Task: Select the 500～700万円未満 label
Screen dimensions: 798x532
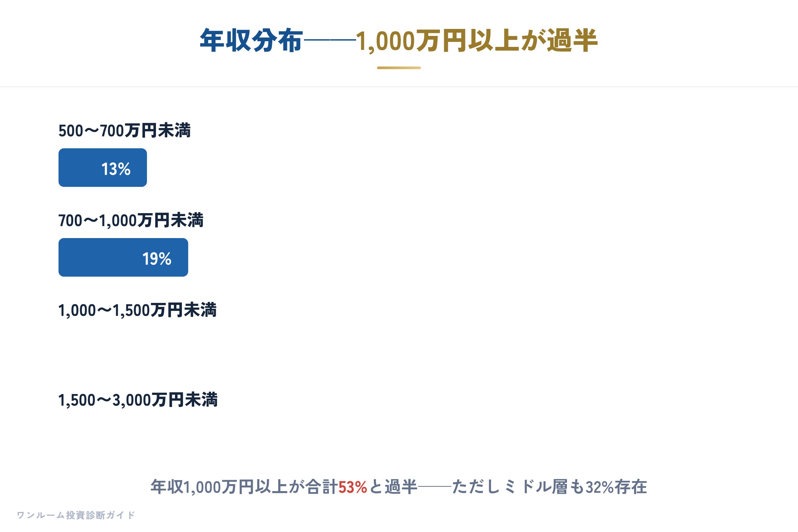Action: 124,131
